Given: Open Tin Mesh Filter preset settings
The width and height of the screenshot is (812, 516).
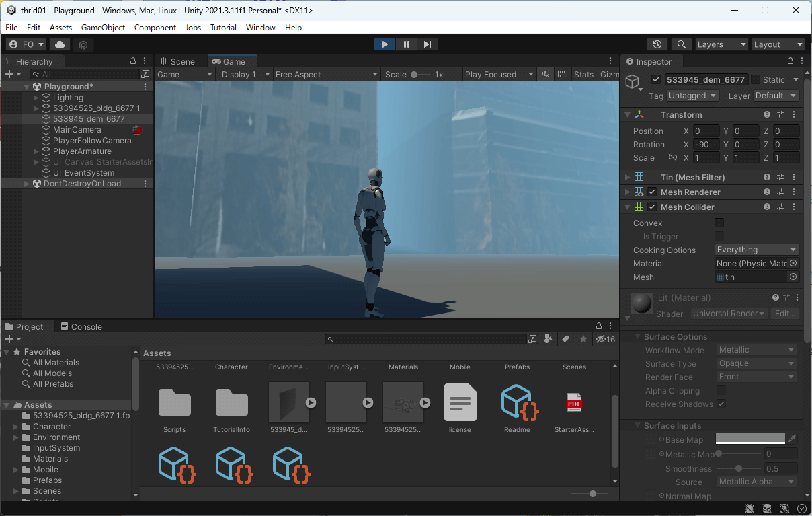Looking at the screenshot, I should [x=780, y=178].
